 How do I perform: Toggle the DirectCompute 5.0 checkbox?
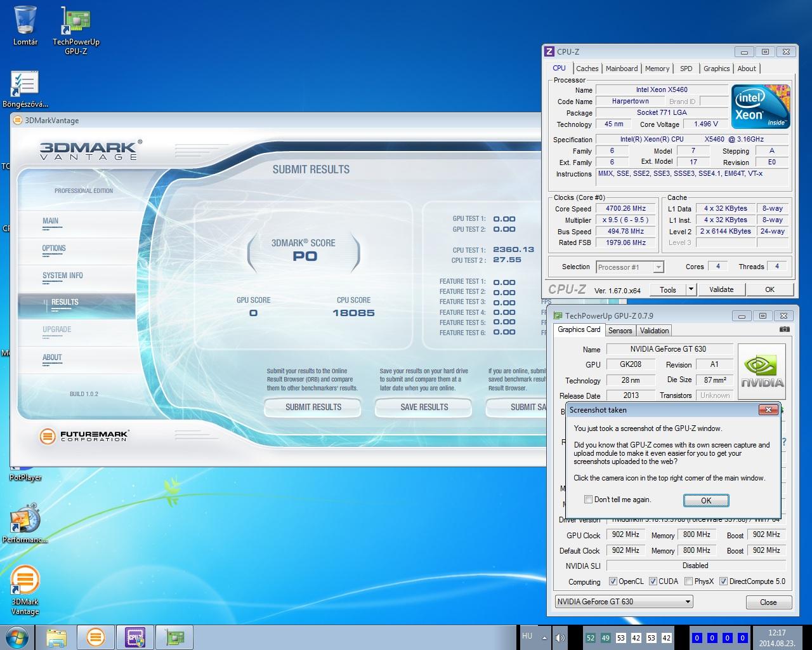pyautogui.click(x=723, y=581)
